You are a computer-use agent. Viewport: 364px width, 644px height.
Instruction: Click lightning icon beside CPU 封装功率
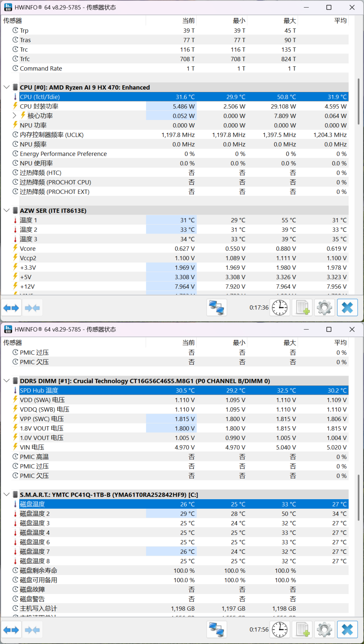(x=15, y=106)
